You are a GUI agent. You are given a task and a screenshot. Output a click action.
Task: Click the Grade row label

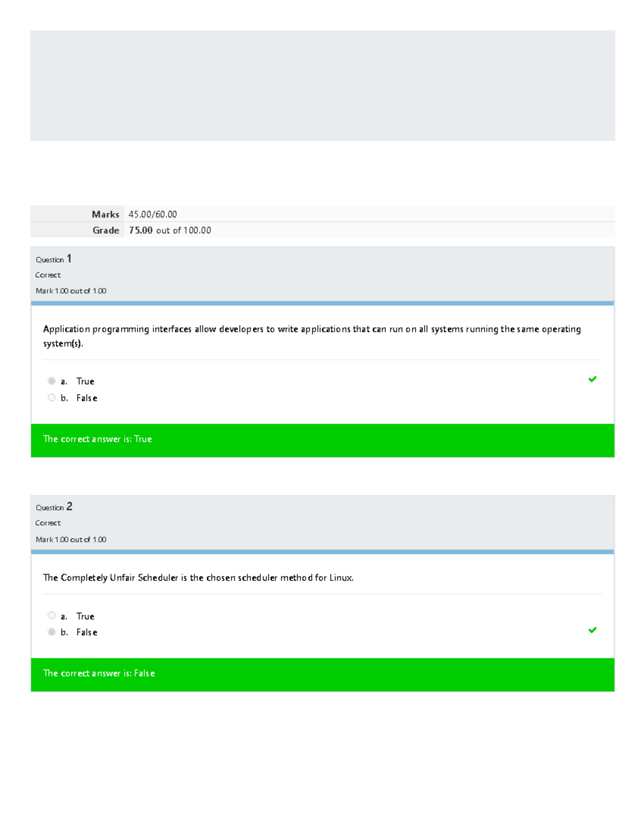106,230
